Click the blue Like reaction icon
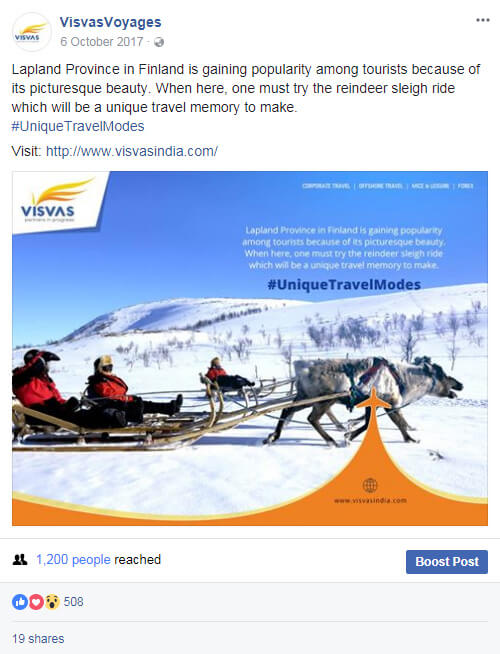This screenshot has height=654, width=500. pyautogui.click(x=20, y=602)
